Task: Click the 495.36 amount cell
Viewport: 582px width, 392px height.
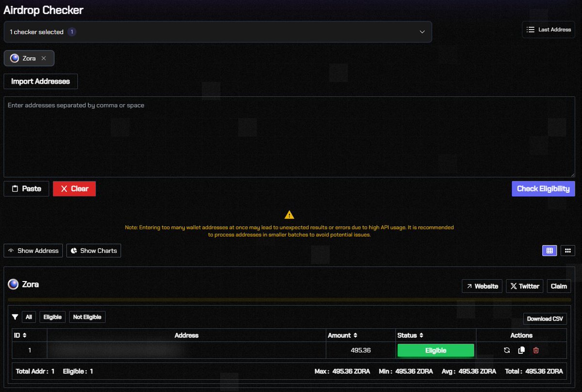Action: tap(361, 350)
